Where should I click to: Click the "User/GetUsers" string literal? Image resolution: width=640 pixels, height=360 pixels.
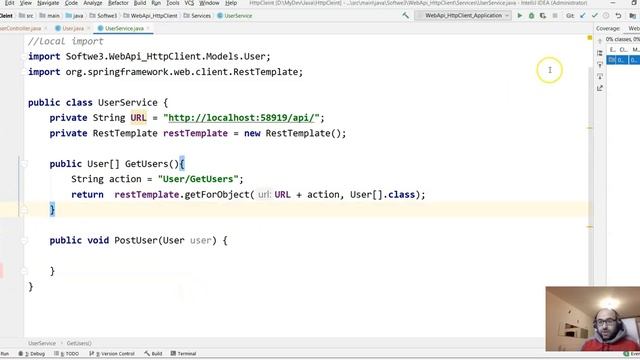[198, 179]
